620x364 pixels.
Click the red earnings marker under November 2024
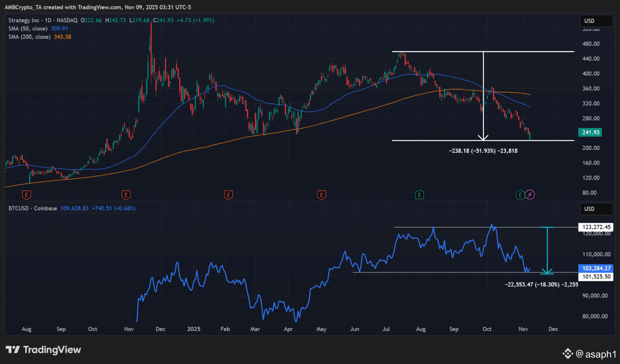(126, 195)
